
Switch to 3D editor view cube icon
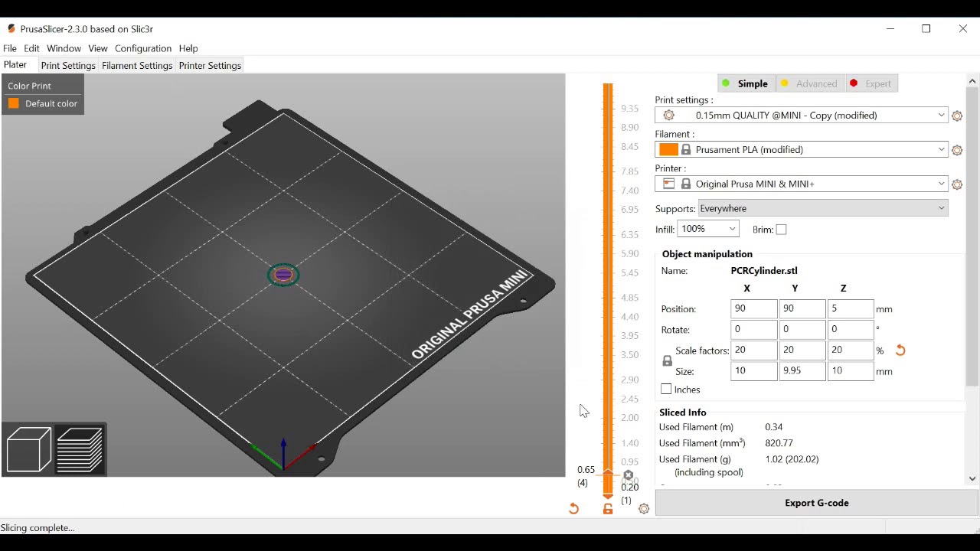(28, 450)
